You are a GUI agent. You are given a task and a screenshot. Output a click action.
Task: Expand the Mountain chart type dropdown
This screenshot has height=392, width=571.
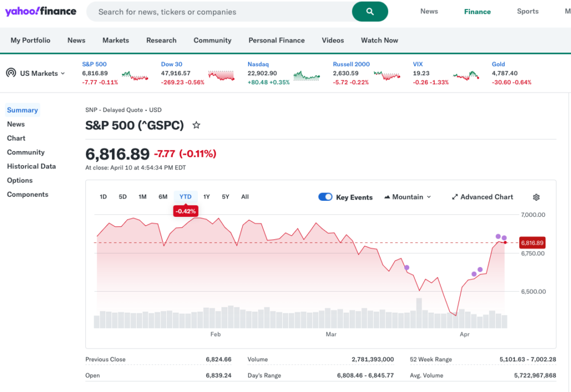[408, 197]
